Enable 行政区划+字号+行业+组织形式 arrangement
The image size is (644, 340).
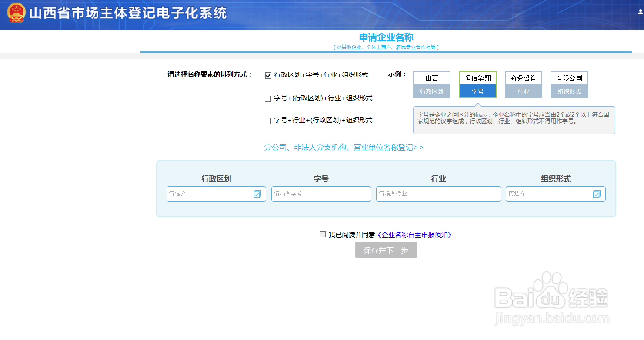point(268,75)
